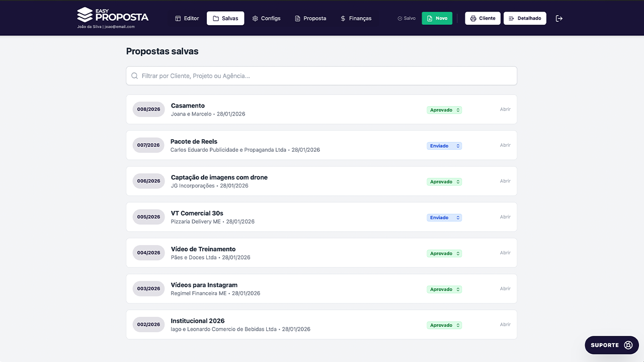
Task: Click the Easy Proposta logo
Action: click(113, 15)
